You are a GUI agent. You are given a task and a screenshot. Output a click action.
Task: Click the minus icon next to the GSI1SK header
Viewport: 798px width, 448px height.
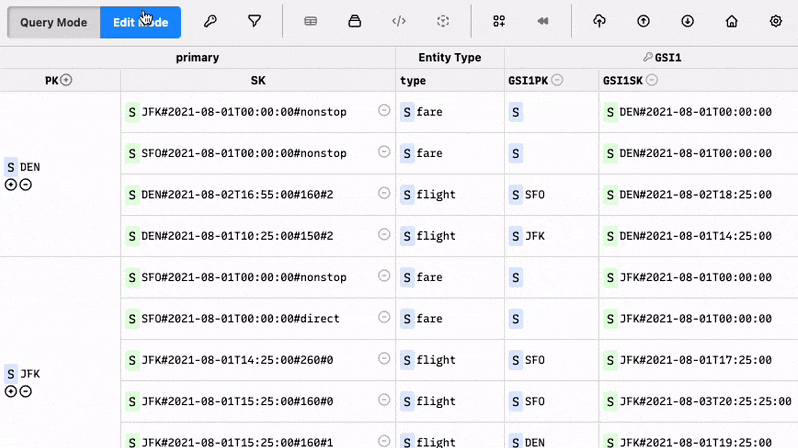tap(652, 80)
